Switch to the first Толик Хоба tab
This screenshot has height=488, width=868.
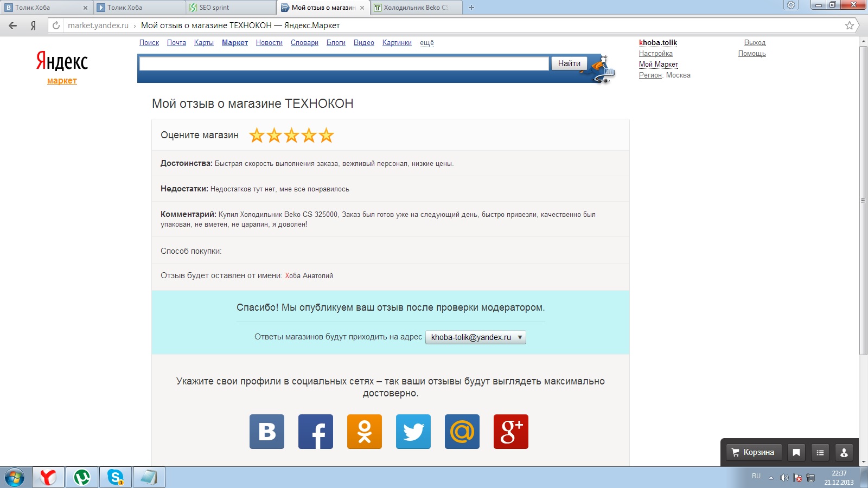click(47, 8)
